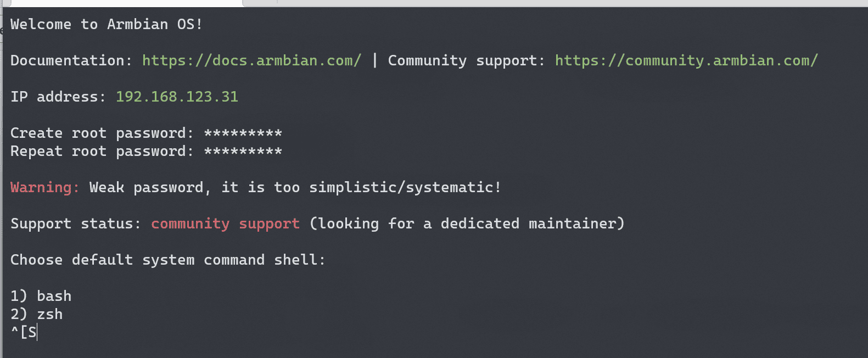
Task: Choose the '1) bash' shell option
Action: point(41,296)
